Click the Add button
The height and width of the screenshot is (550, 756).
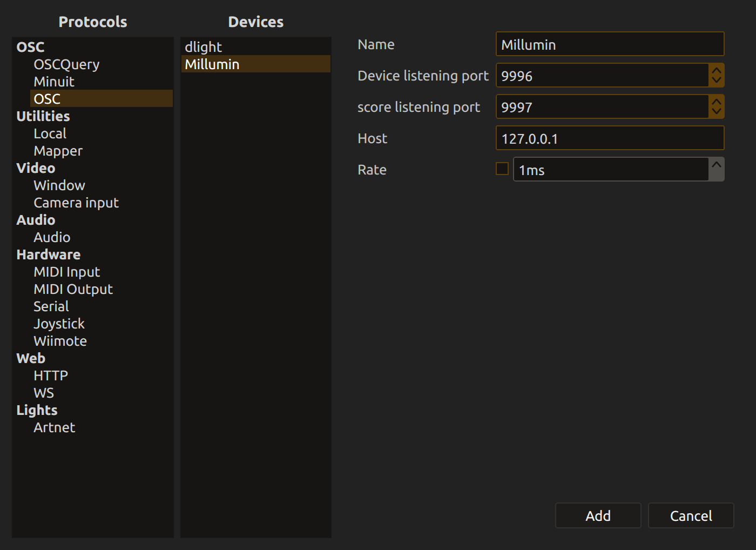click(598, 516)
